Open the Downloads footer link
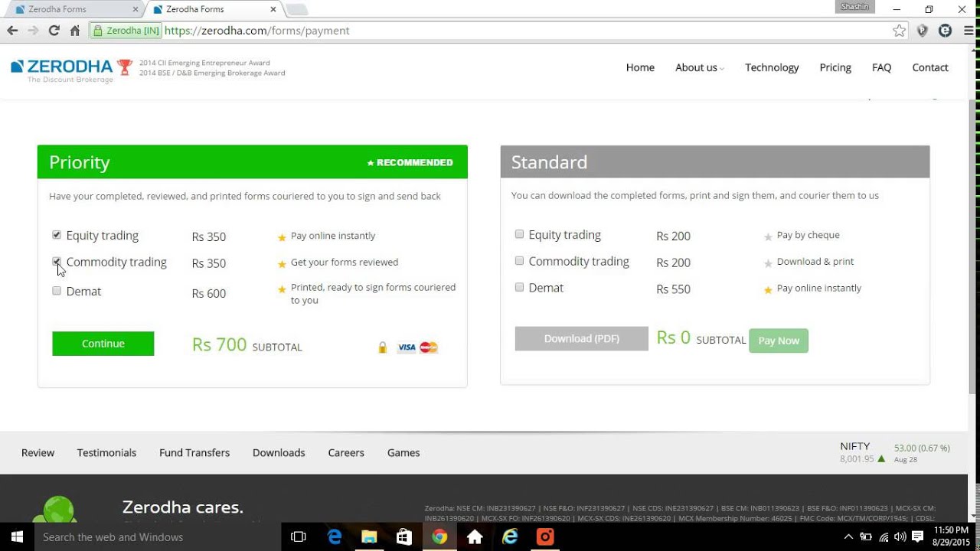980x551 pixels. click(x=279, y=452)
